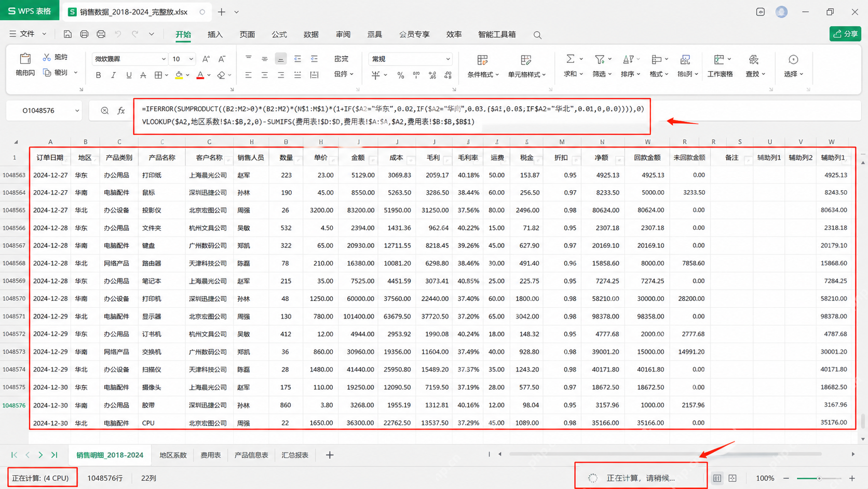This screenshot has width=868, height=489.
Task: Click the worksheet 工作表格 icon
Action: coord(718,59)
